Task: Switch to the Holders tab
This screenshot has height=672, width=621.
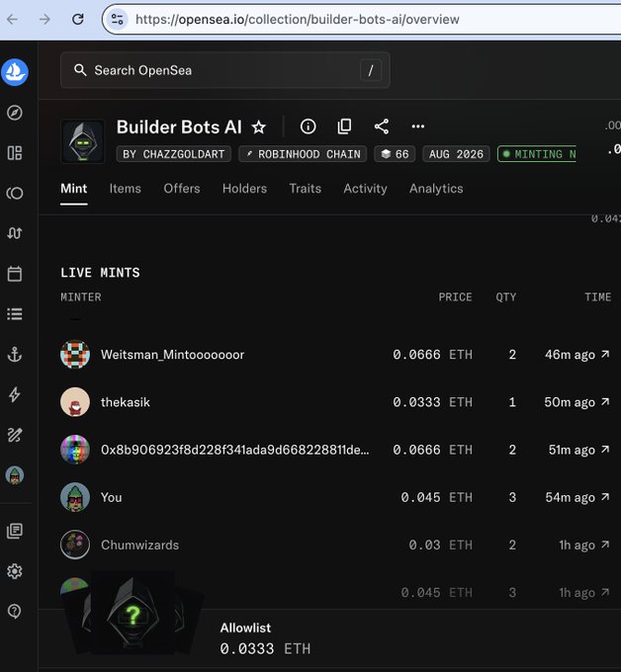Action: (x=245, y=189)
